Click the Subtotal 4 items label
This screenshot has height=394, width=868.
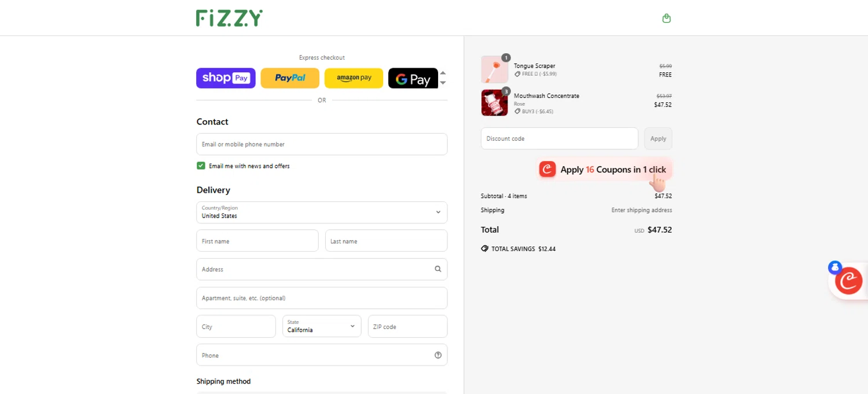point(503,196)
